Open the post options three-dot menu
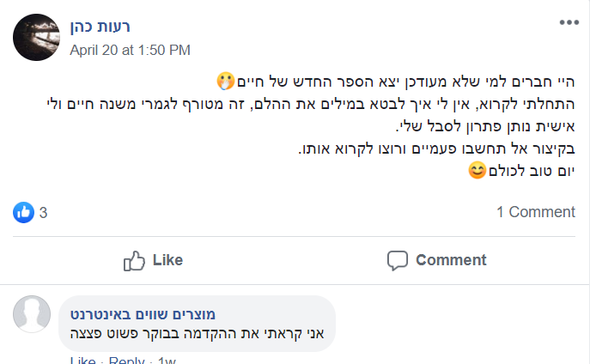The height and width of the screenshot is (364, 590). (x=569, y=22)
